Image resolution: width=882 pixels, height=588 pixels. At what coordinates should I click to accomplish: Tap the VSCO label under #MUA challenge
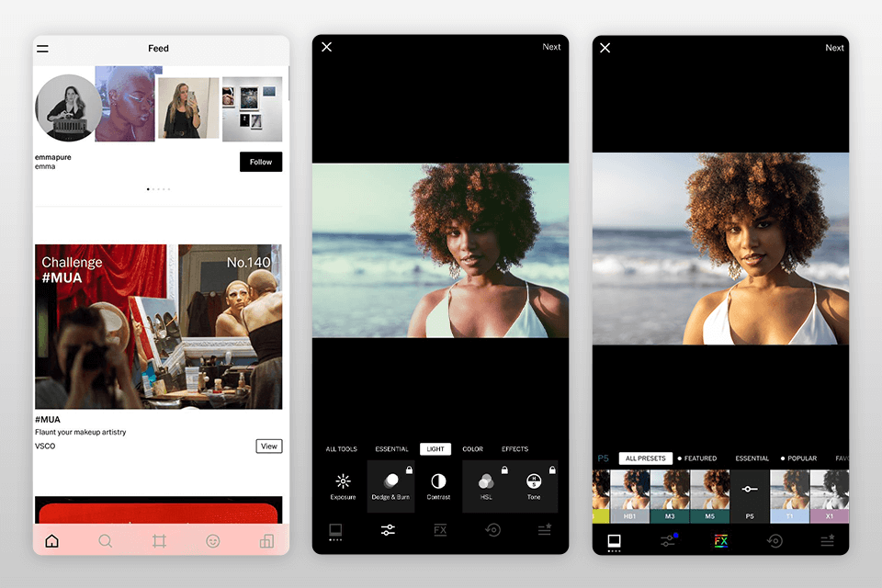click(x=45, y=447)
